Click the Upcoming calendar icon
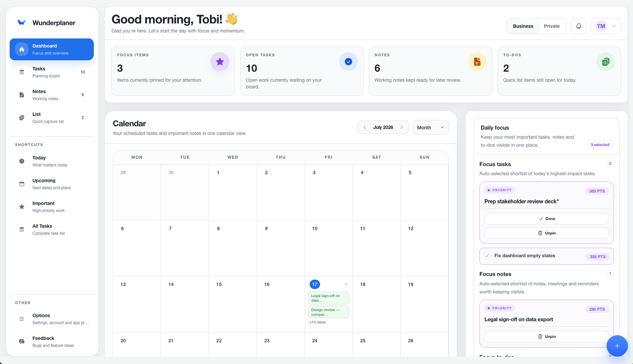 22,184
